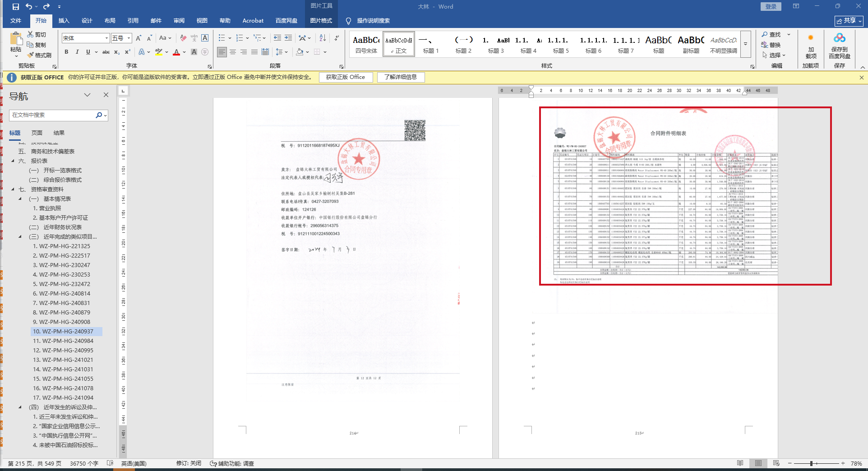Screen dimensions: 868x471
Task: Toggle Italic formatting
Action: point(77,52)
